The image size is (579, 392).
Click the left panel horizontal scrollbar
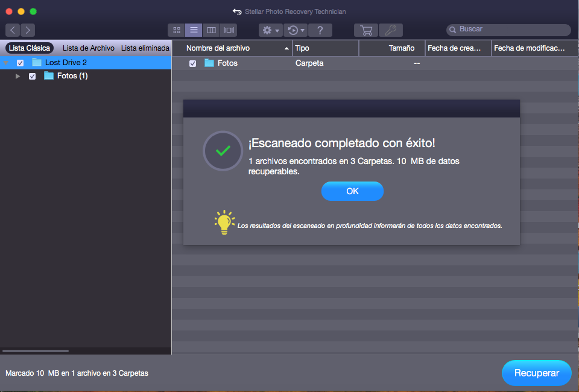tap(36, 350)
